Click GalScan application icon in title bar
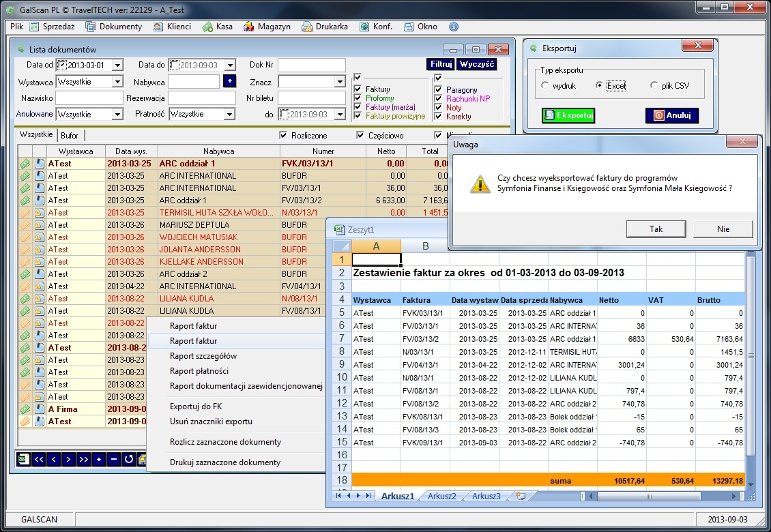Image resolution: width=771 pixels, height=532 pixels. (x=10, y=10)
